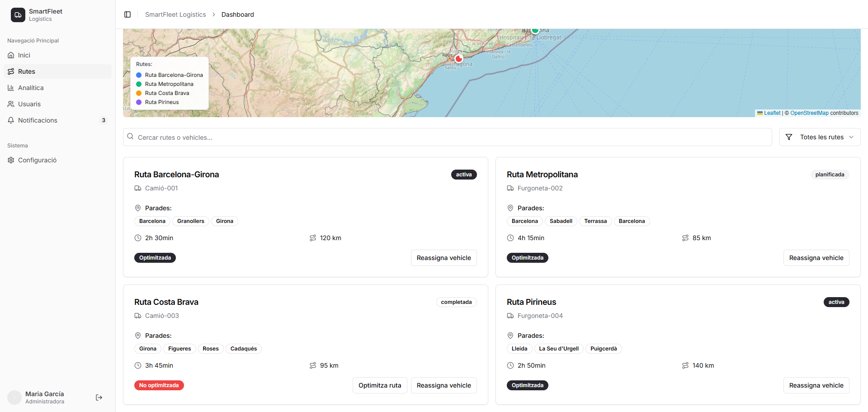The height and width of the screenshot is (412, 868).
Task: Click the Configuració gear icon
Action: click(x=11, y=160)
